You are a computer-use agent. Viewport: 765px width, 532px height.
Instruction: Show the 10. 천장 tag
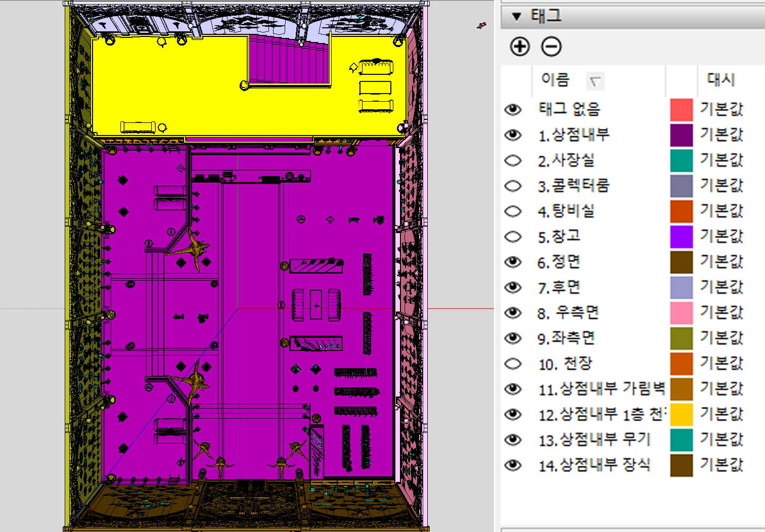[x=513, y=364]
